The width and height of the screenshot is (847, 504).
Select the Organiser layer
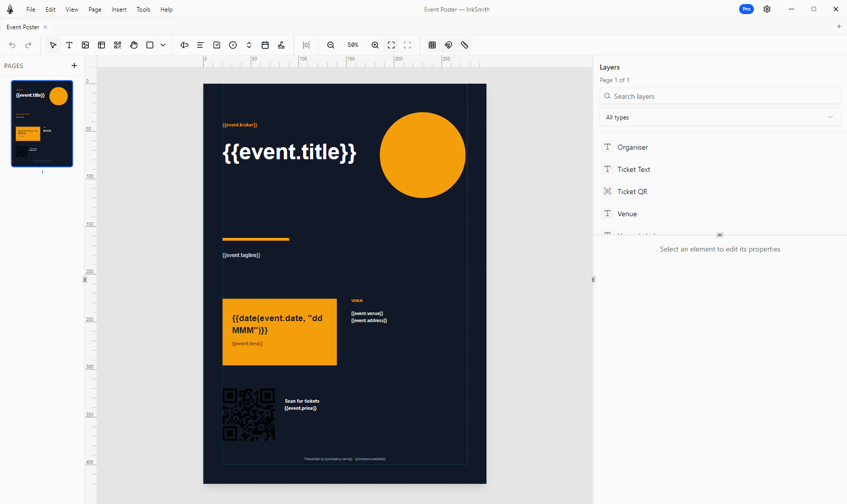pos(720,147)
